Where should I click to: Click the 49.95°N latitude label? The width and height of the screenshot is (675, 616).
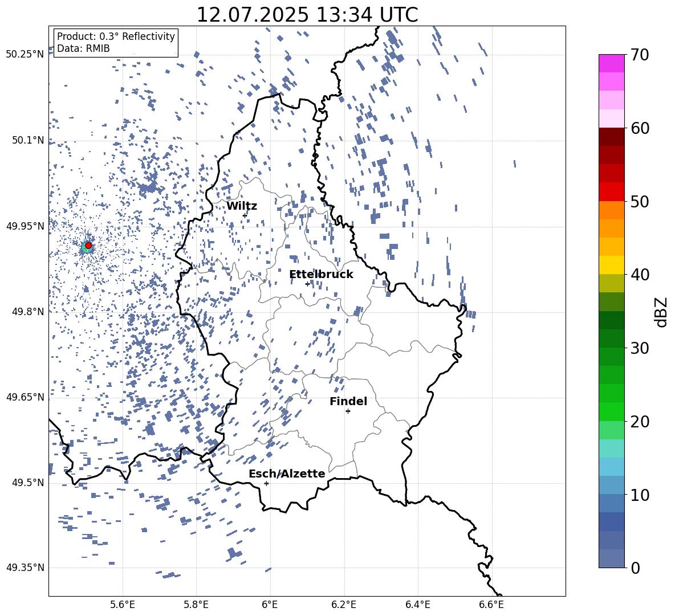(25, 226)
